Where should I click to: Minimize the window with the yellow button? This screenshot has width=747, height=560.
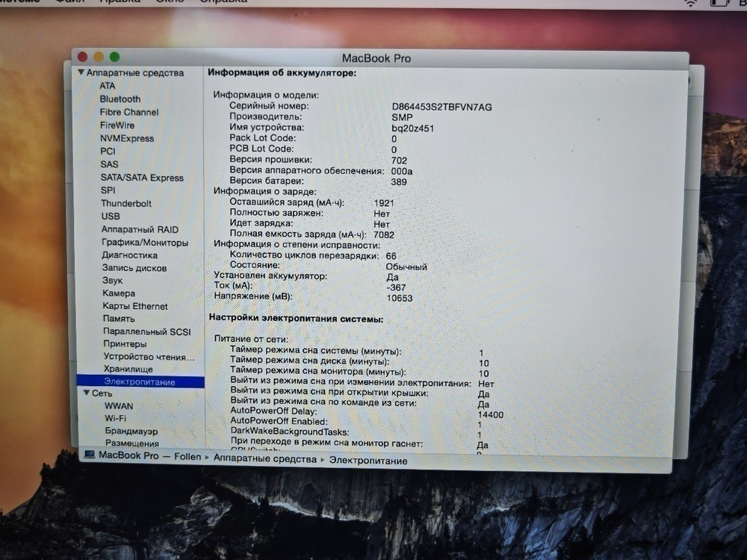coord(99,57)
